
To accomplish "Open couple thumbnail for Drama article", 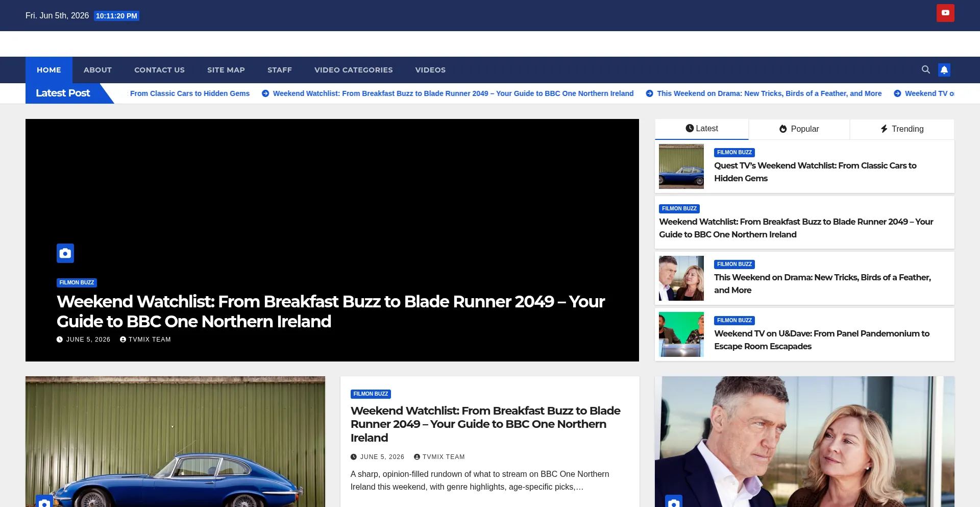I will [681, 278].
